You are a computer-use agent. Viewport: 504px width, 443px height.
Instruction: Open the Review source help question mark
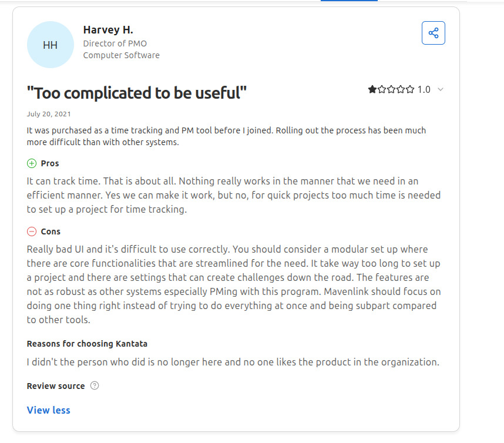[95, 386]
